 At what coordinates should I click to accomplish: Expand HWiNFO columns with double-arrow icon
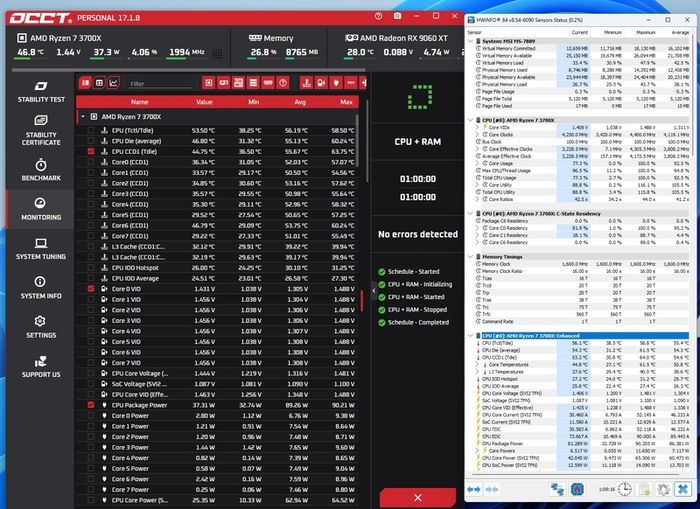[474, 489]
